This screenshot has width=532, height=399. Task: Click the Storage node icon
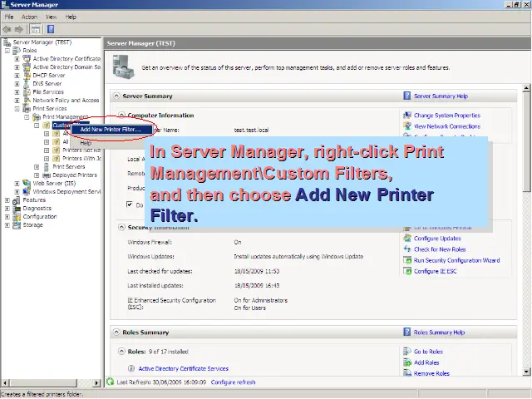click(x=17, y=225)
